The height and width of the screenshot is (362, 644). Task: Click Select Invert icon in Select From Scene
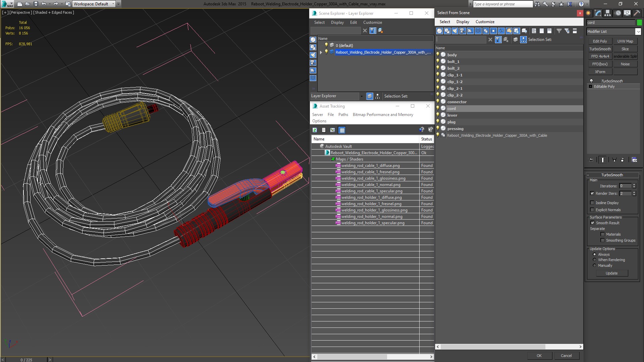click(x=549, y=31)
